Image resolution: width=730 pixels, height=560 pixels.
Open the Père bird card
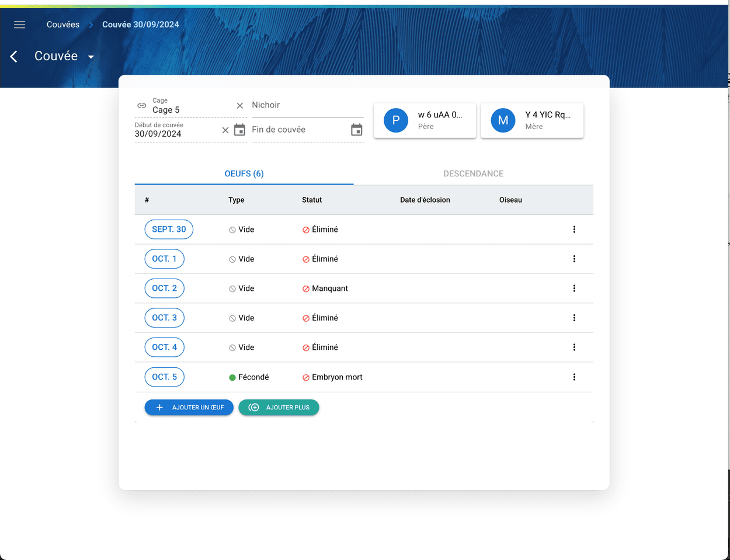point(425,120)
